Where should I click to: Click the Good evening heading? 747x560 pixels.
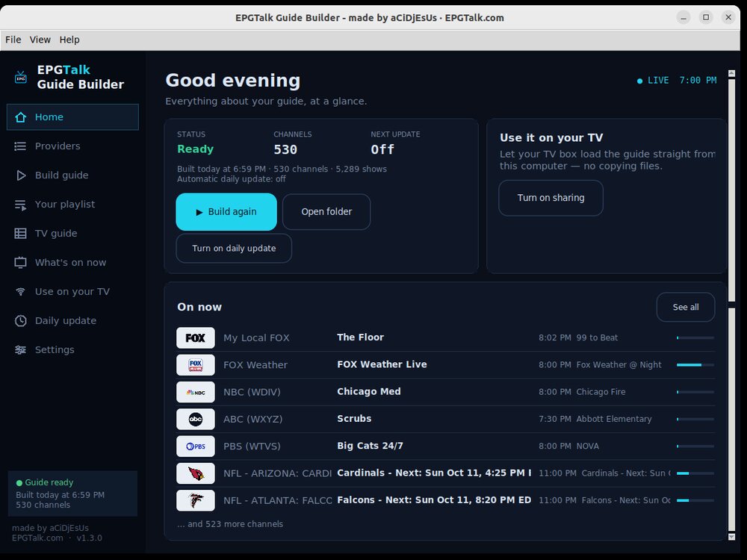point(233,81)
